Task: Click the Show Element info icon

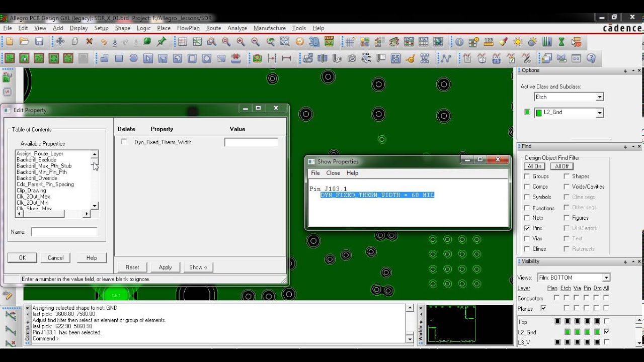Action: point(459,42)
